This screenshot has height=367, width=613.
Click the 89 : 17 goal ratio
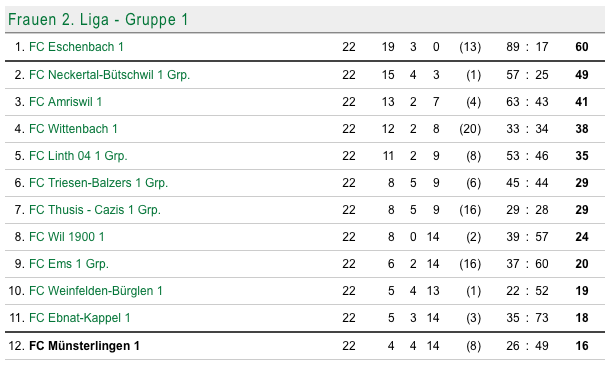527,47
